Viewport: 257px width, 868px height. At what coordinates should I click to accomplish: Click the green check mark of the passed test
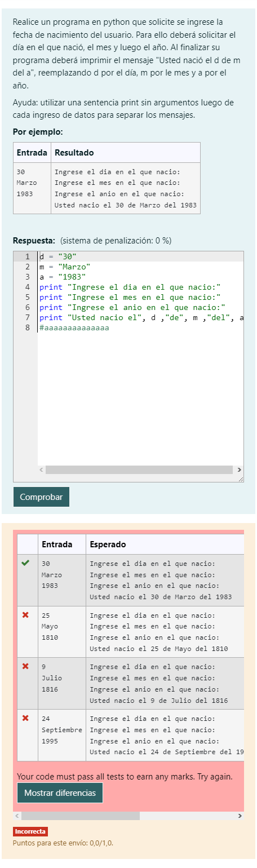[x=25, y=563]
